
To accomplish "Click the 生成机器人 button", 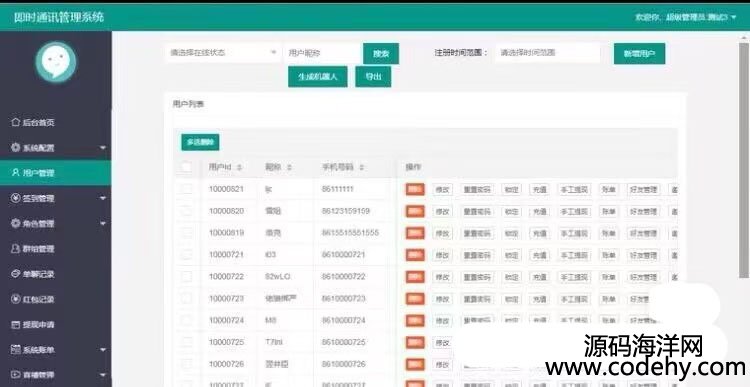I will click(318, 77).
